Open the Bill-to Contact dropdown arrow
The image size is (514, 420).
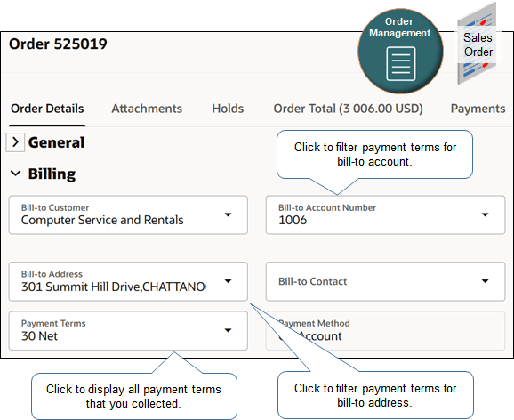486,281
